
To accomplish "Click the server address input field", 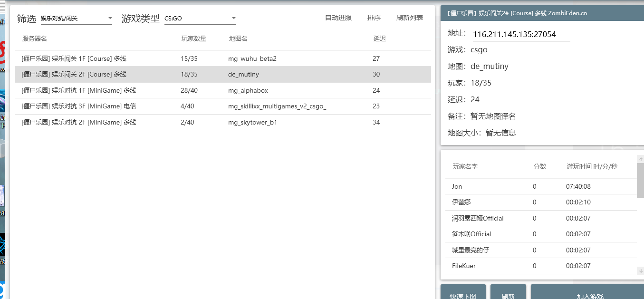I will [521, 34].
